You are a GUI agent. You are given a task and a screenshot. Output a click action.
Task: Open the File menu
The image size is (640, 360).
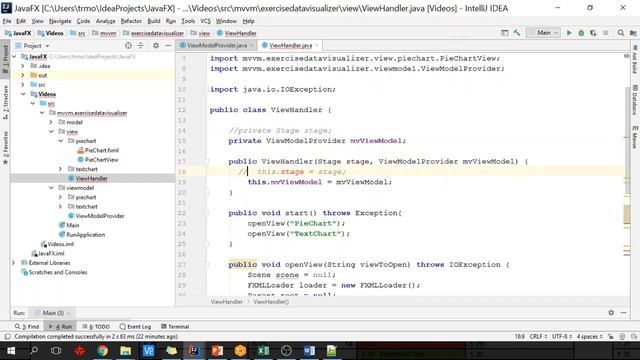tap(7, 21)
